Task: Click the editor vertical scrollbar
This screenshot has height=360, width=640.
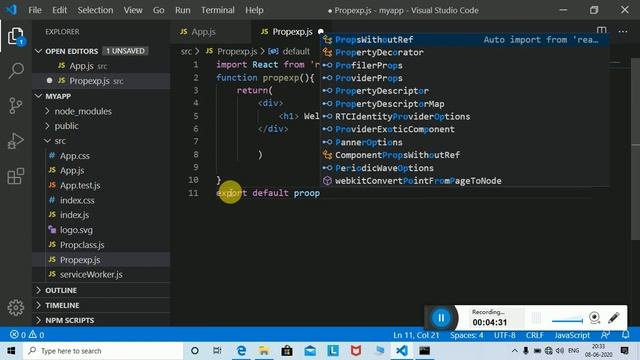Action: pyautogui.click(x=635, y=149)
